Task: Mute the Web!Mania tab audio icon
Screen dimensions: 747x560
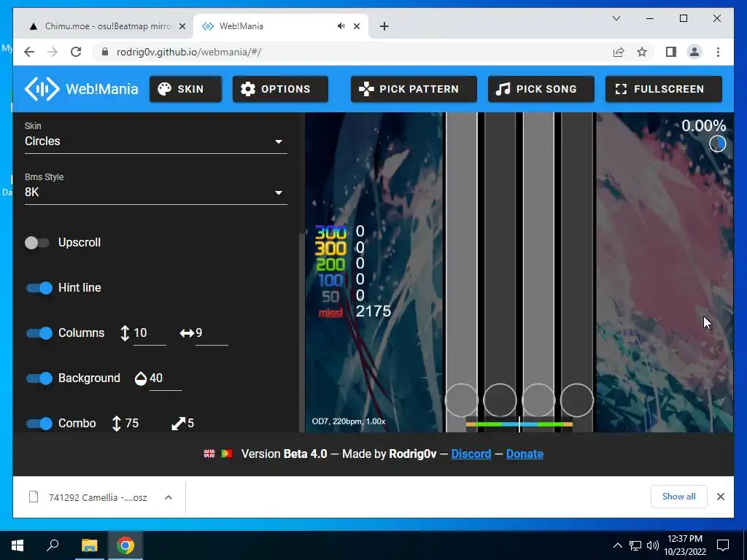Action: coord(341,26)
